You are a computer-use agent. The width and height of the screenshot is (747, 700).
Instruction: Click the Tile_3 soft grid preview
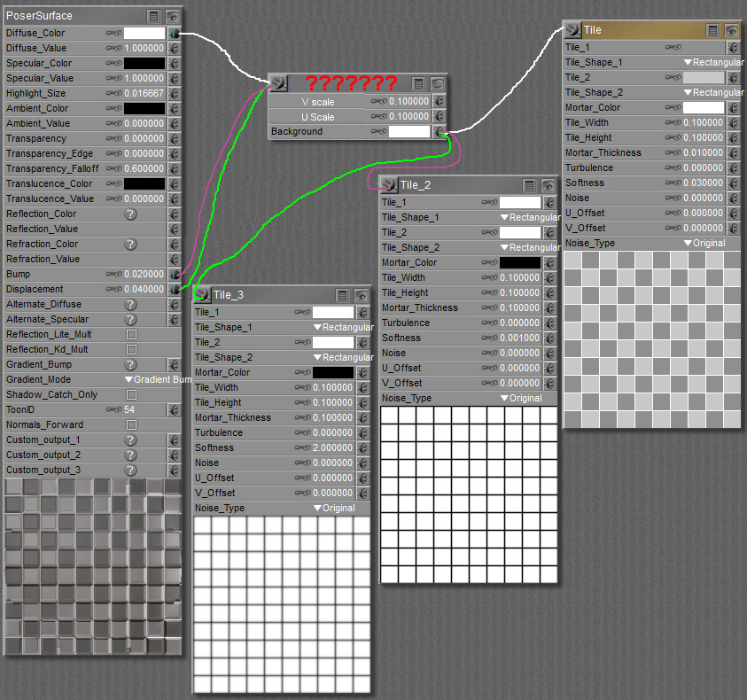pyautogui.click(x=282, y=604)
